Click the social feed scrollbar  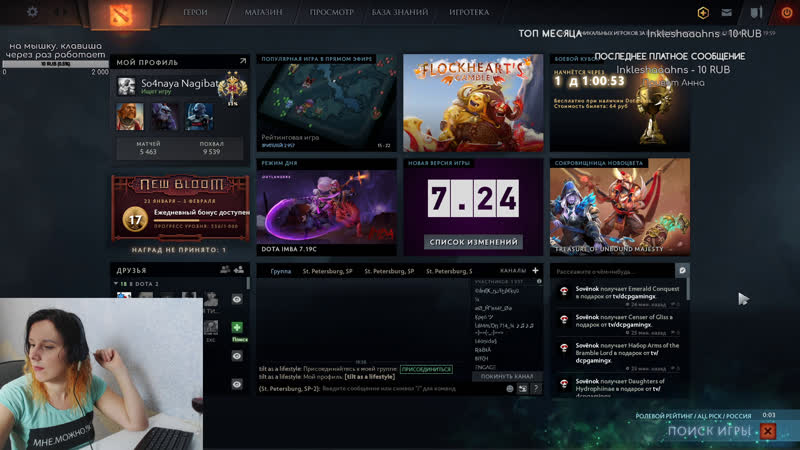click(688, 289)
